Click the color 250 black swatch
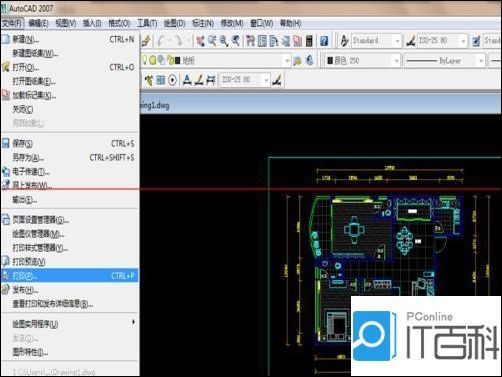 [x=330, y=60]
